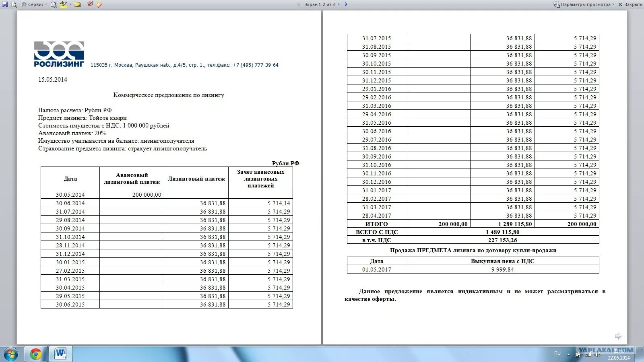644x362 pixels.
Task: Launch Google Chrome from taskbar
Action: [x=36, y=354]
